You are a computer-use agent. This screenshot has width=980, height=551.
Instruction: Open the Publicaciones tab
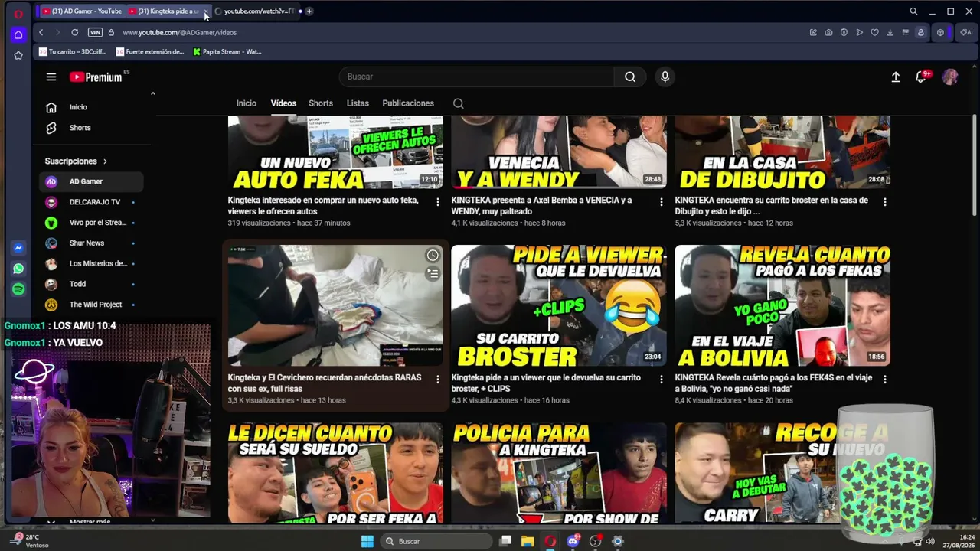[408, 103]
